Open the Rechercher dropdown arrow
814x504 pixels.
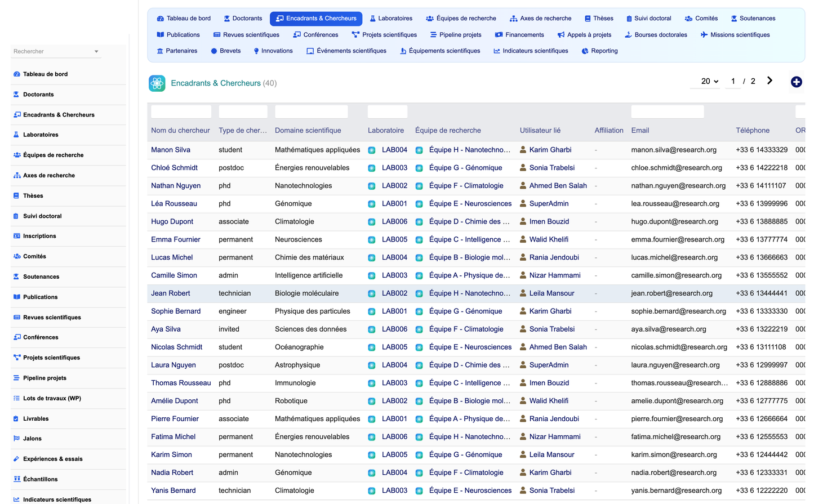click(96, 52)
